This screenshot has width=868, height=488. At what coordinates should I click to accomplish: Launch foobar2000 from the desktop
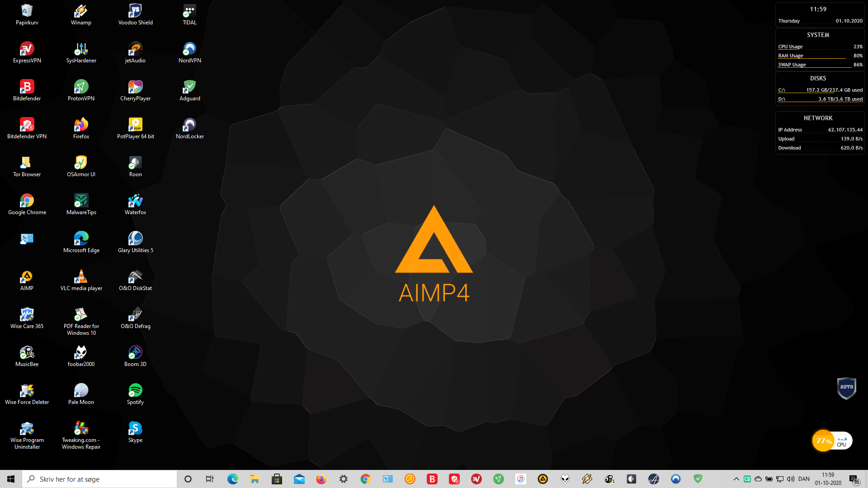pos(81,353)
